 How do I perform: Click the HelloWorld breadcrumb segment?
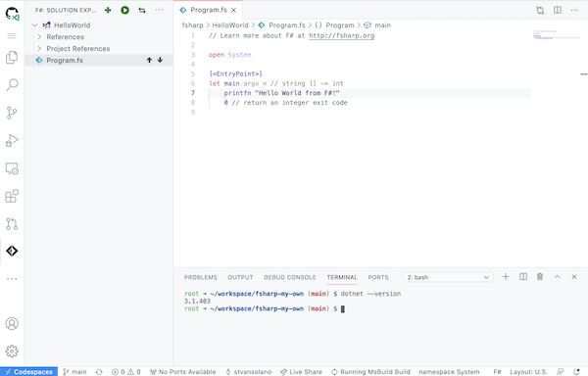tap(230, 25)
